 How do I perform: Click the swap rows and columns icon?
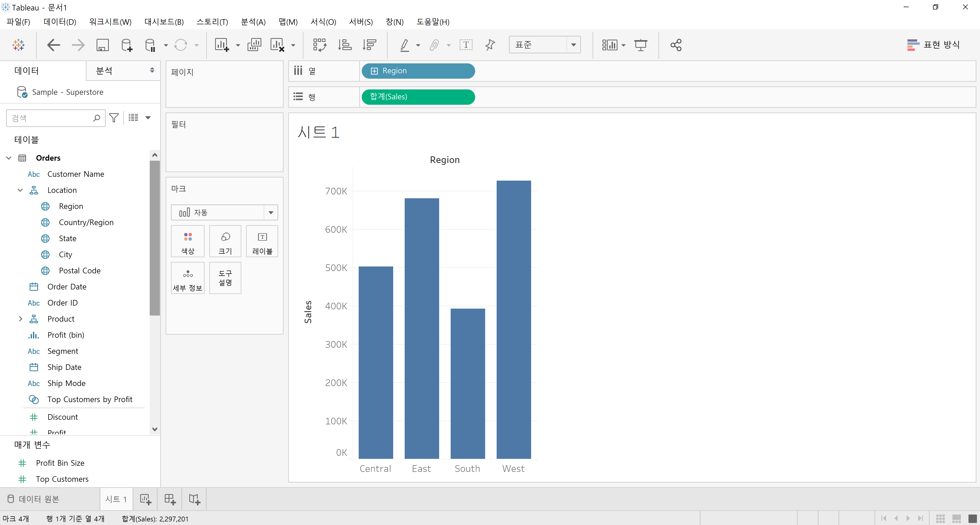tap(319, 45)
